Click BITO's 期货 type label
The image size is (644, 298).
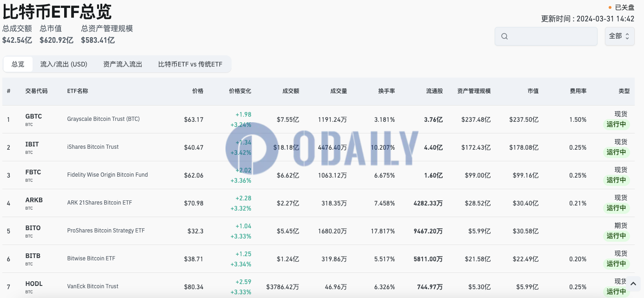click(621, 225)
